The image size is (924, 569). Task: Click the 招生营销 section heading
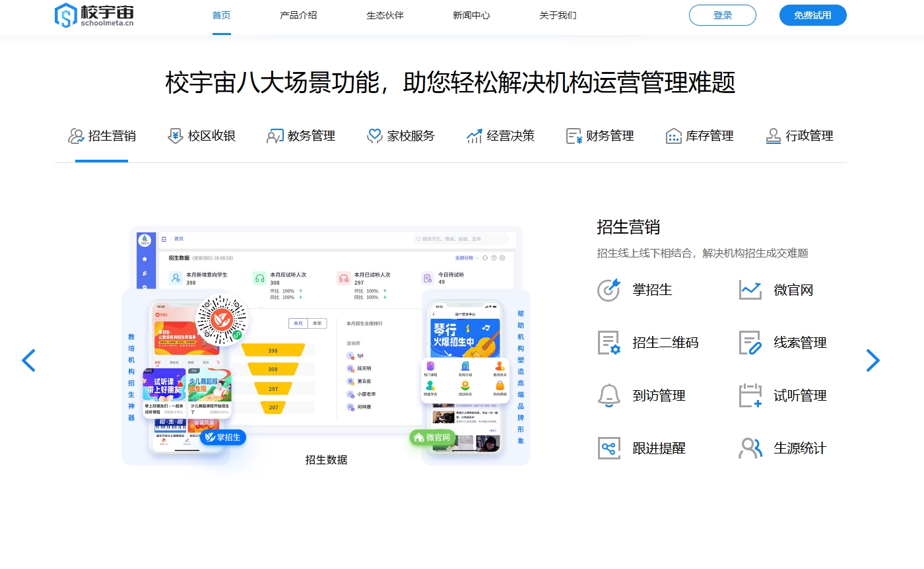628,227
